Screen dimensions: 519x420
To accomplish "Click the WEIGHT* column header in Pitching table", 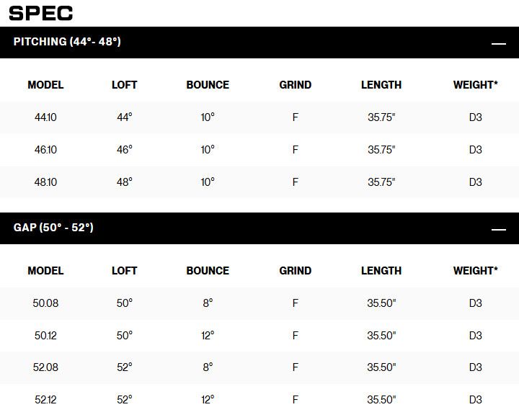I will [475, 85].
